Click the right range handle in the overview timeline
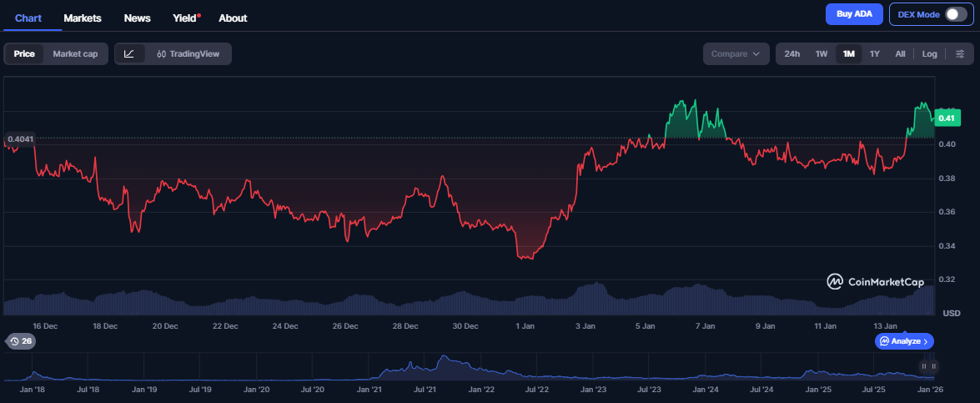 tap(933, 366)
